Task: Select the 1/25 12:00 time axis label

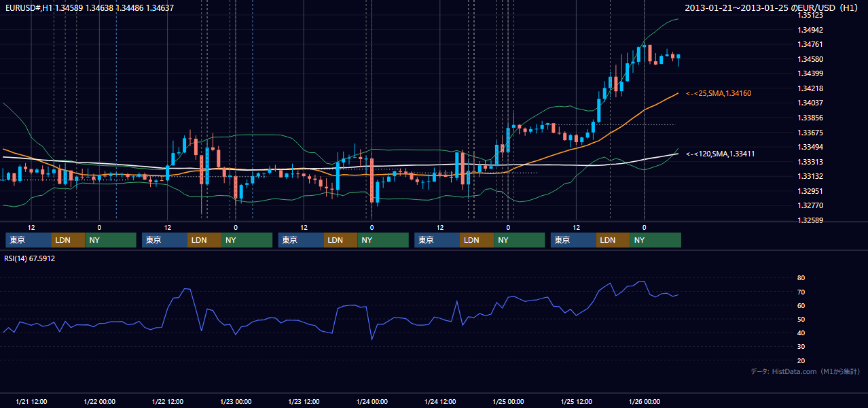Action: coord(577,402)
